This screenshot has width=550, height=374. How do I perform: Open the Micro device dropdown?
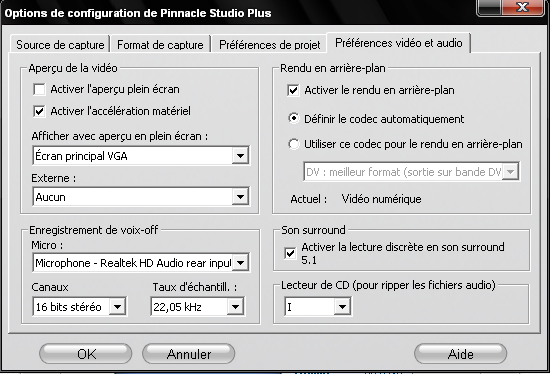pos(141,263)
